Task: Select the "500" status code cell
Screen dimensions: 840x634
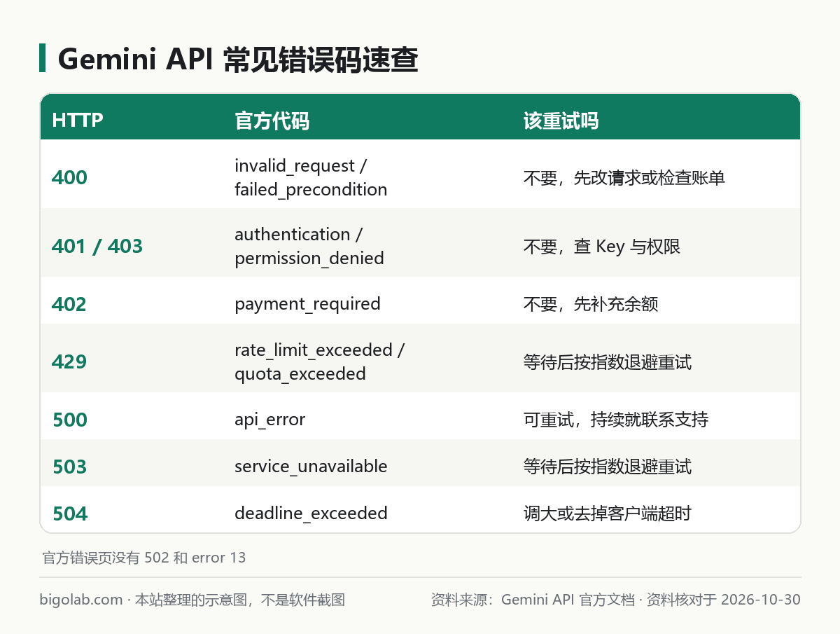Action: pyautogui.click(x=70, y=420)
